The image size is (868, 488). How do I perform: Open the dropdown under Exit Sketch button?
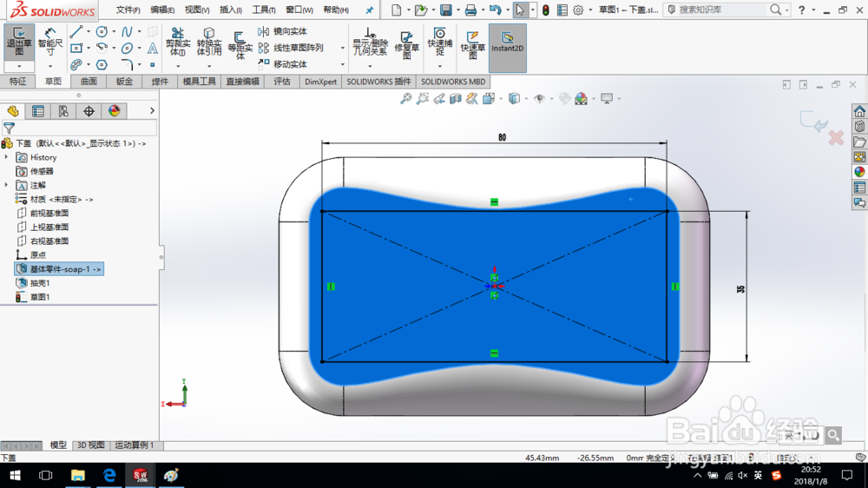19,67
